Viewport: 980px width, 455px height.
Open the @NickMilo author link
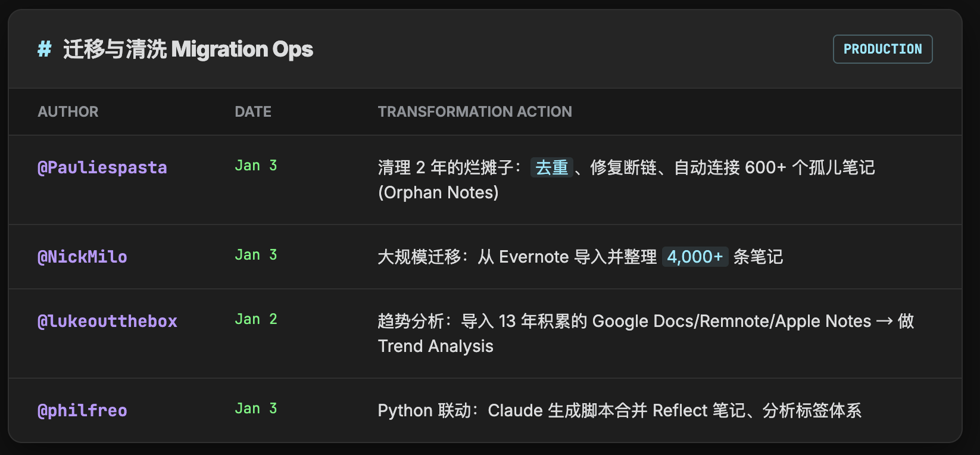click(82, 257)
